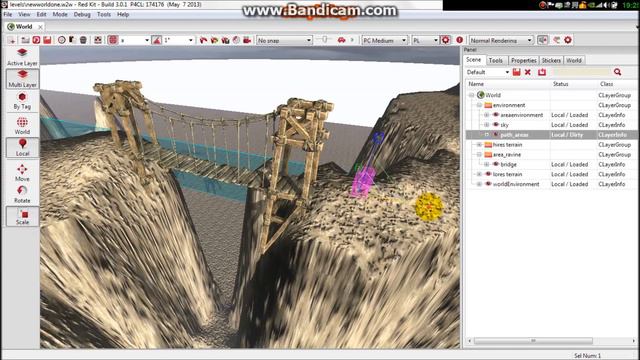Choose the By Tag selection mode
This screenshot has height=360, width=640.
[x=22, y=100]
